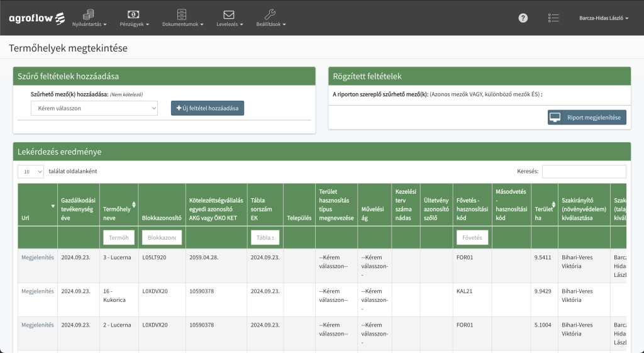
Task: Open the Pénzügyek money icon menu
Action: click(133, 14)
